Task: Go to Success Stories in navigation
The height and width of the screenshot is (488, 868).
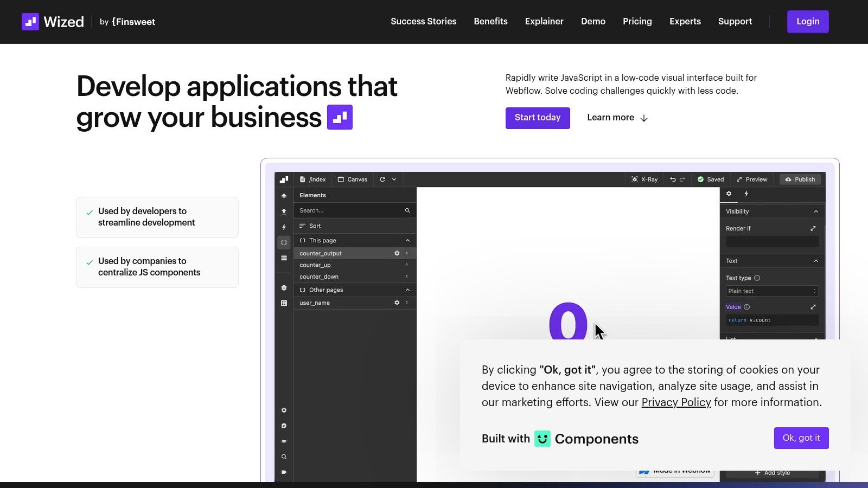Action: (x=423, y=22)
